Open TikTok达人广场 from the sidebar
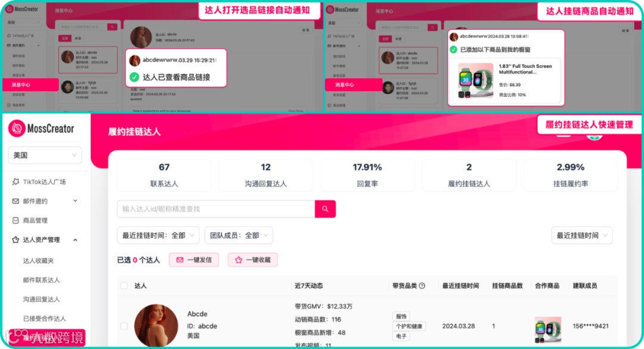The image size is (644, 349). pyautogui.click(x=44, y=182)
